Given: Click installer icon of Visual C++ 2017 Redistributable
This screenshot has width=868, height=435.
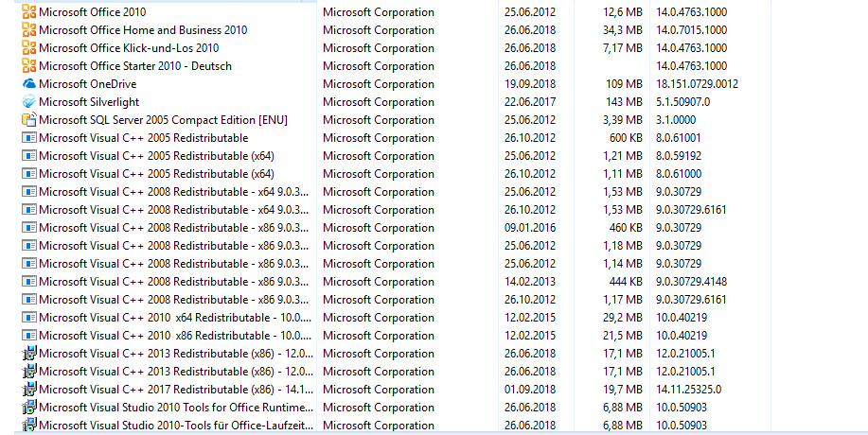Looking at the screenshot, I should (28, 389).
